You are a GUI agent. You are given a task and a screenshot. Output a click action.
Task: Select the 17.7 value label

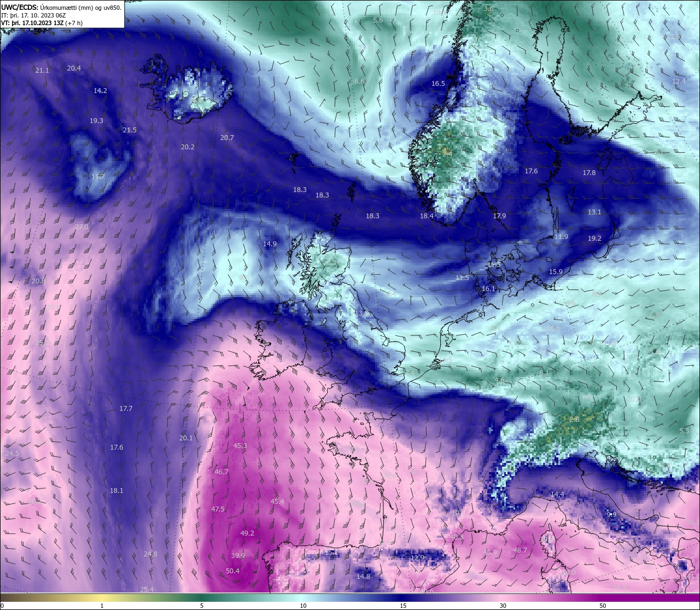(x=126, y=409)
